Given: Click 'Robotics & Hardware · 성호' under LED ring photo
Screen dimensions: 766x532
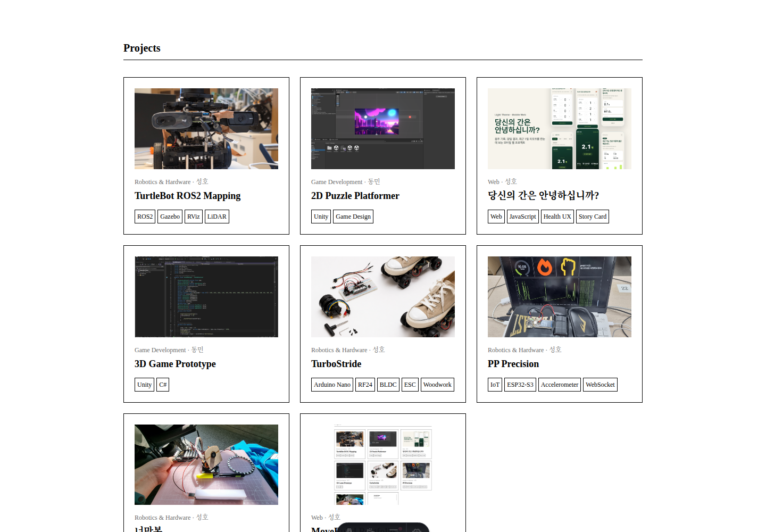Looking at the screenshot, I should click(171, 518).
